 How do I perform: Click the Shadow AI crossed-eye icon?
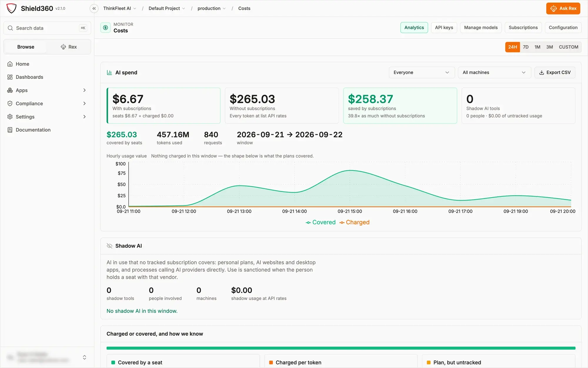click(x=109, y=246)
